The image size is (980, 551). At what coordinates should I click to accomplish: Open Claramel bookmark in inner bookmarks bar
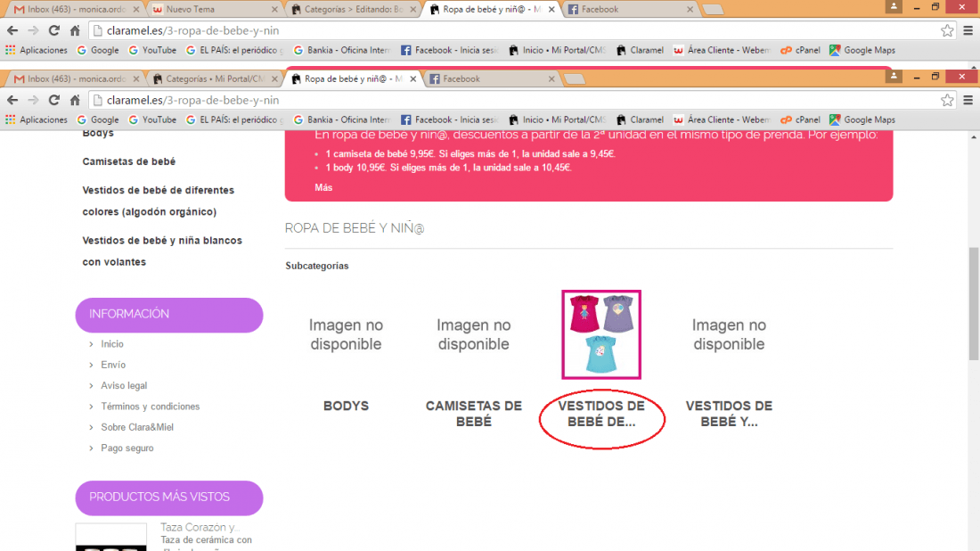pos(640,119)
